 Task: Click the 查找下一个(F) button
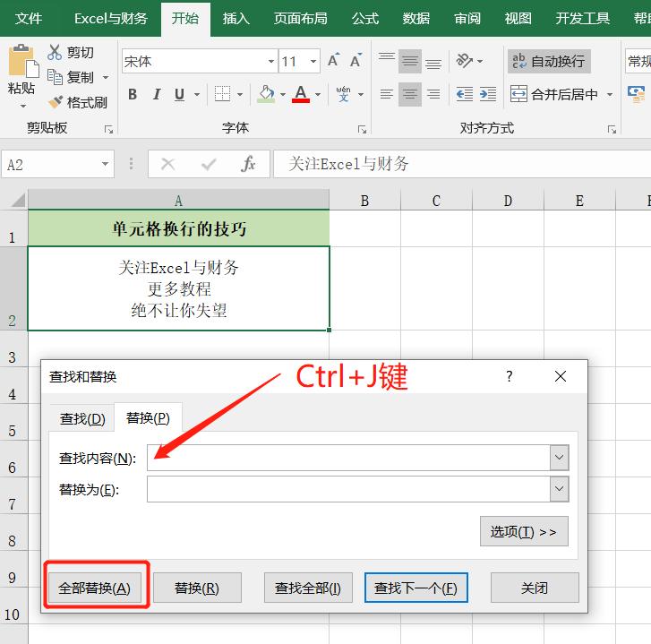click(x=416, y=588)
